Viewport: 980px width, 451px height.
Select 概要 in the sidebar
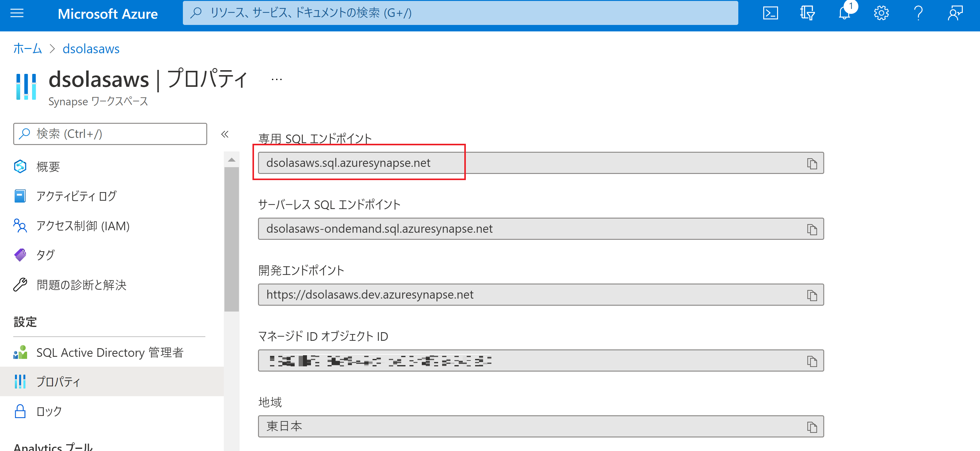coord(48,167)
